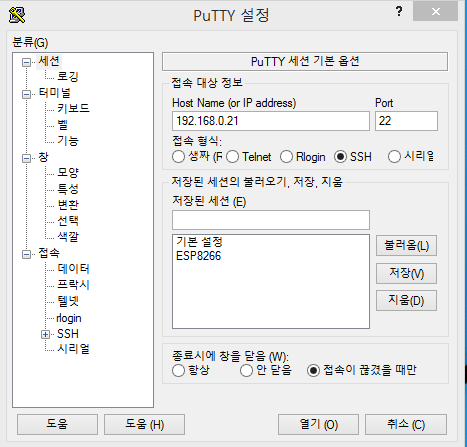Open 선택 settings
467x447 pixels.
pyautogui.click(x=68, y=221)
